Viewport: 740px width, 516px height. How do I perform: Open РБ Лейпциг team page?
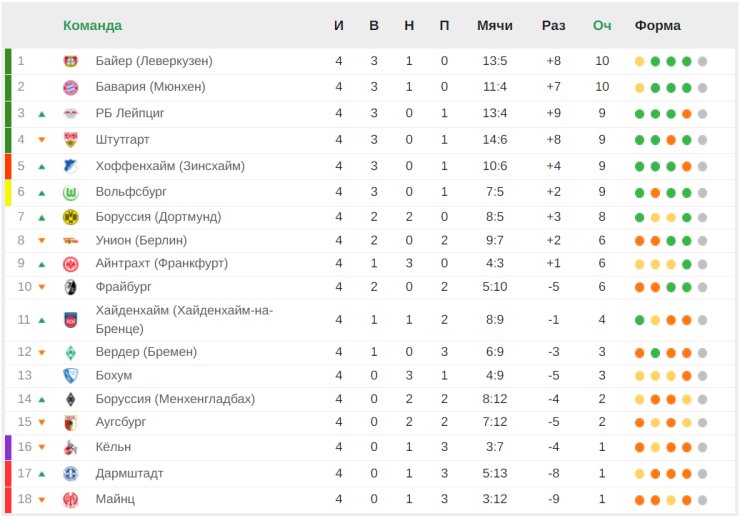[x=130, y=113]
